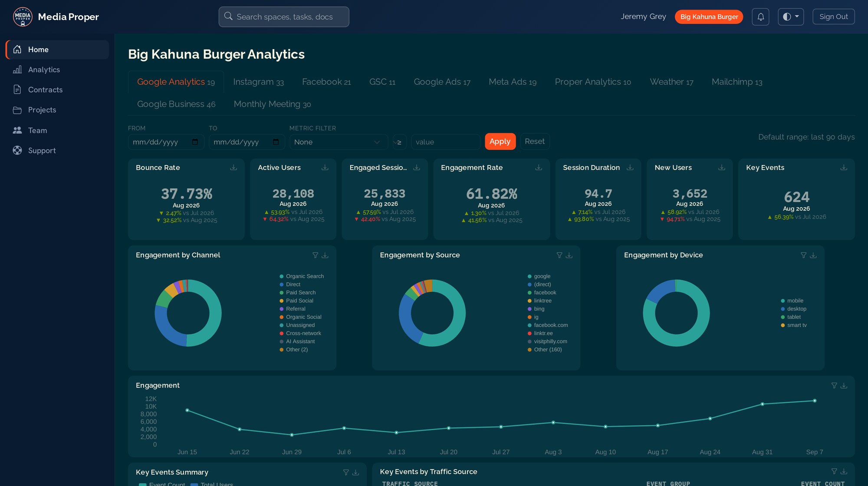Viewport: 868px width, 486px height.
Task: Open the Weather tab
Action: pyautogui.click(x=671, y=82)
